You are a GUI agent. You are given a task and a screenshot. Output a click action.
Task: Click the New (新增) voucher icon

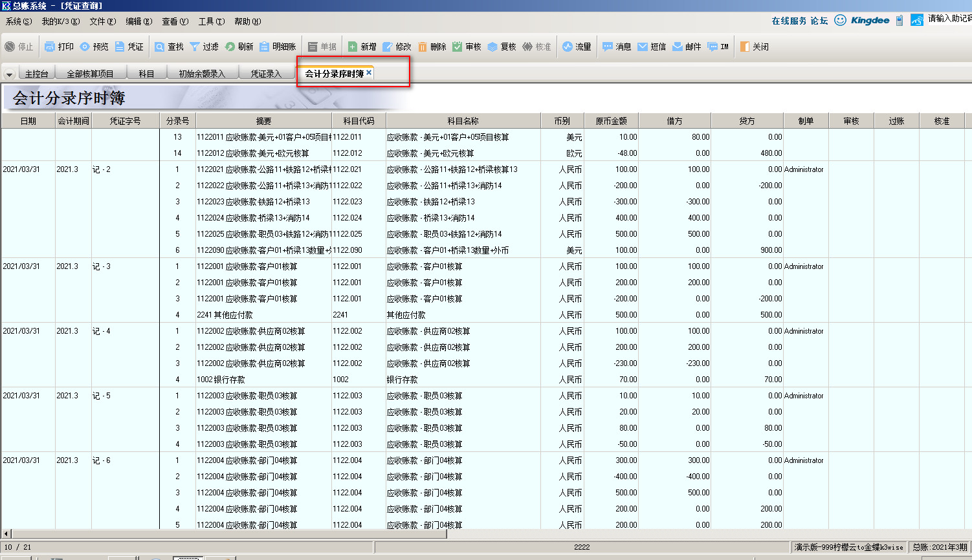(x=353, y=47)
